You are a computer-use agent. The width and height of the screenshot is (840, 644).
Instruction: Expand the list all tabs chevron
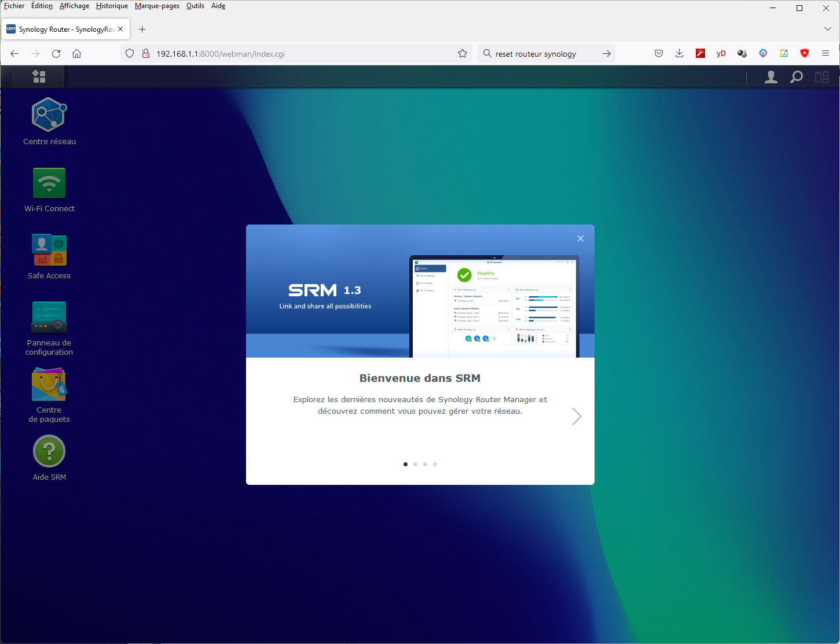click(x=827, y=29)
